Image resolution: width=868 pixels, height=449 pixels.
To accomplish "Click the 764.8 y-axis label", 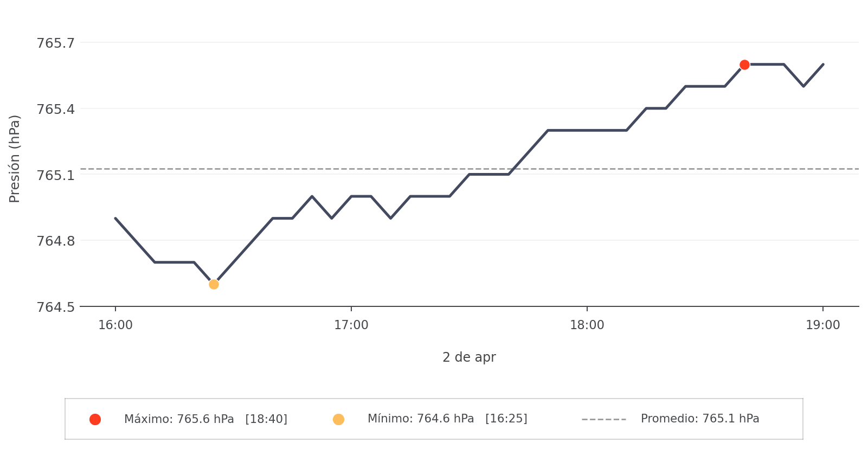I will (x=56, y=241).
